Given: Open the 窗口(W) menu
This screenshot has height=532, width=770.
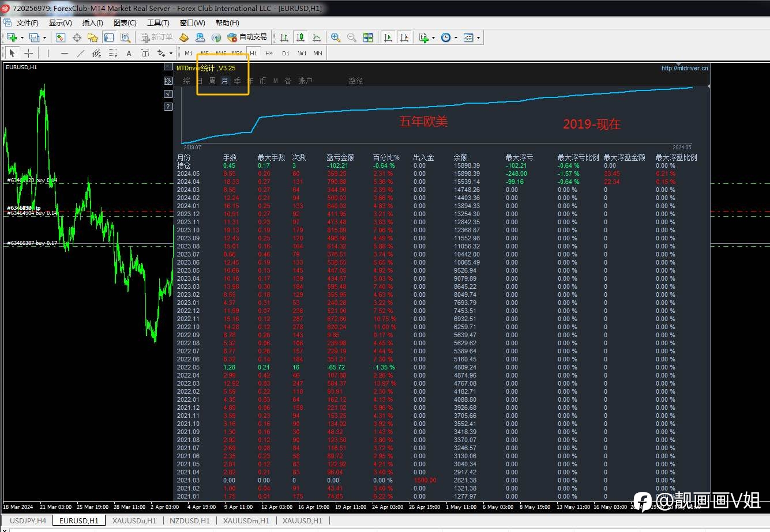Looking at the screenshot, I should [x=192, y=23].
